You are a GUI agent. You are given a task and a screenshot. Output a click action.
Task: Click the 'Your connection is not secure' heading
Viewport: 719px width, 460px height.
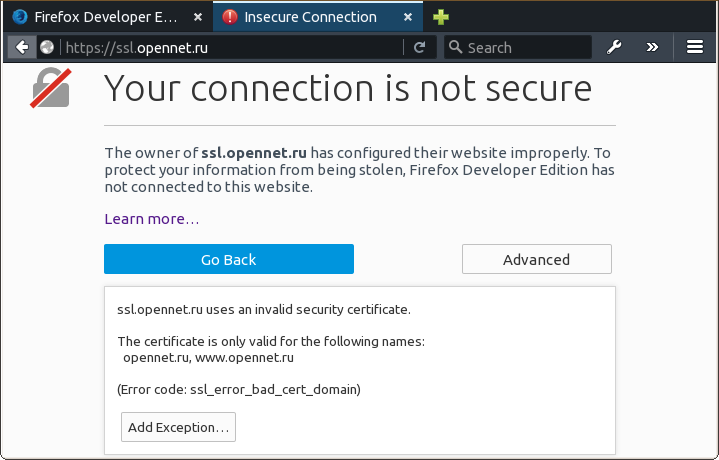click(348, 88)
